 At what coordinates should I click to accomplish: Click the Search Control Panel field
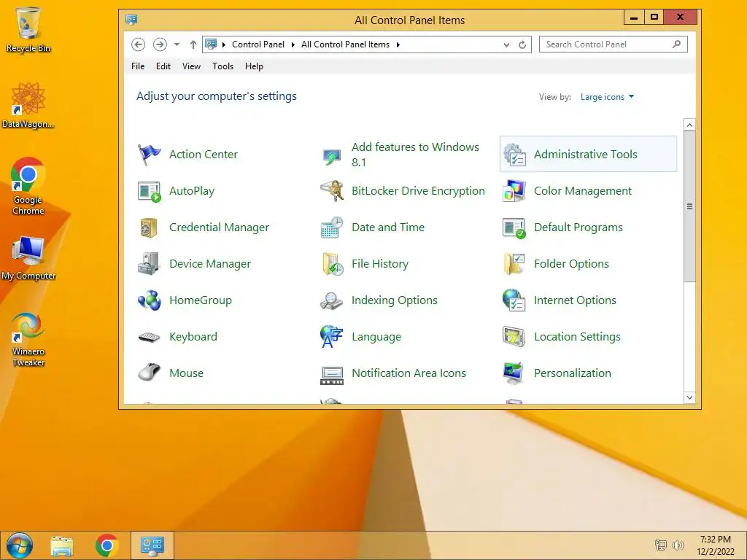pos(613,44)
